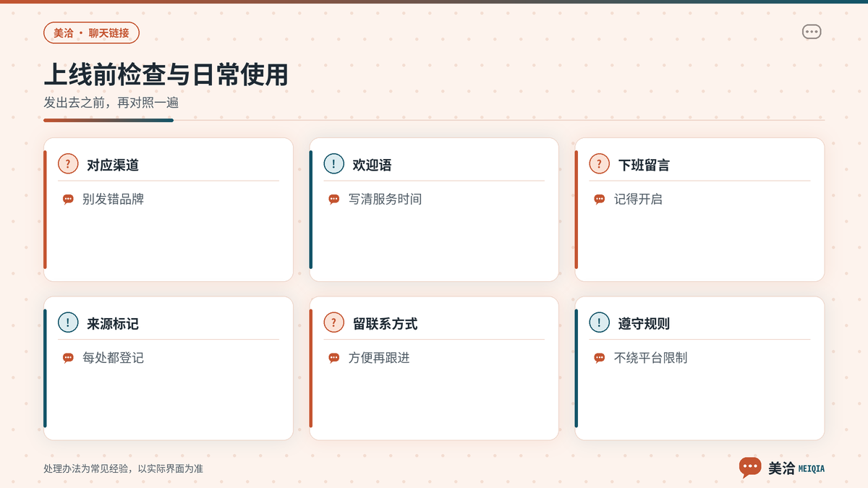Screen dimensions: 868x488
Task: Select the 欢迎语 card heading
Action: (372, 165)
